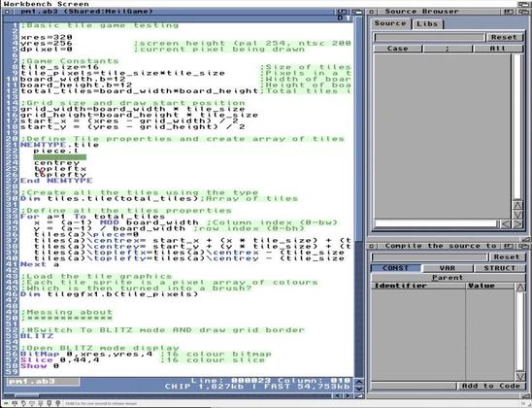Click the identifier list vertical scrollbar
Screen dimensions: 532x408
point(520,331)
